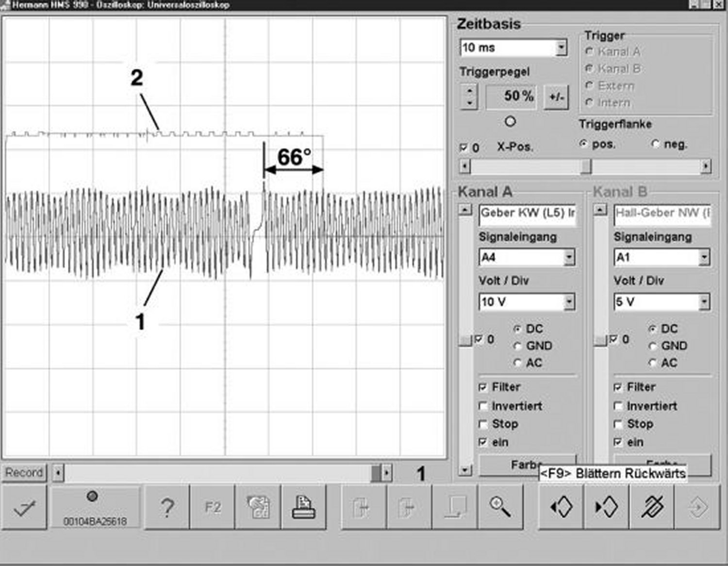The width and height of the screenshot is (728, 566).
Task: Select AC coupling for Kanal A
Action: point(518,363)
